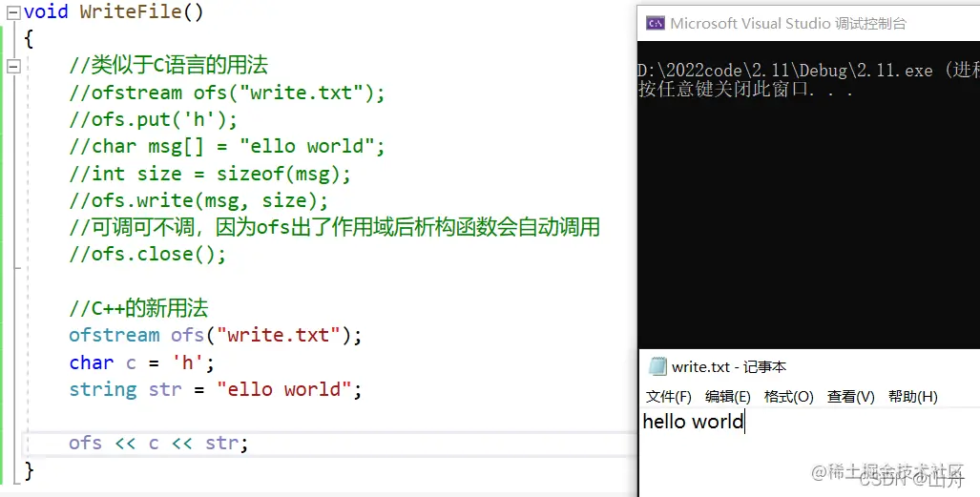Click the comment about 析构函数会自动调用
The width and height of the screenshot is (980, 497).
coord(334,227)
